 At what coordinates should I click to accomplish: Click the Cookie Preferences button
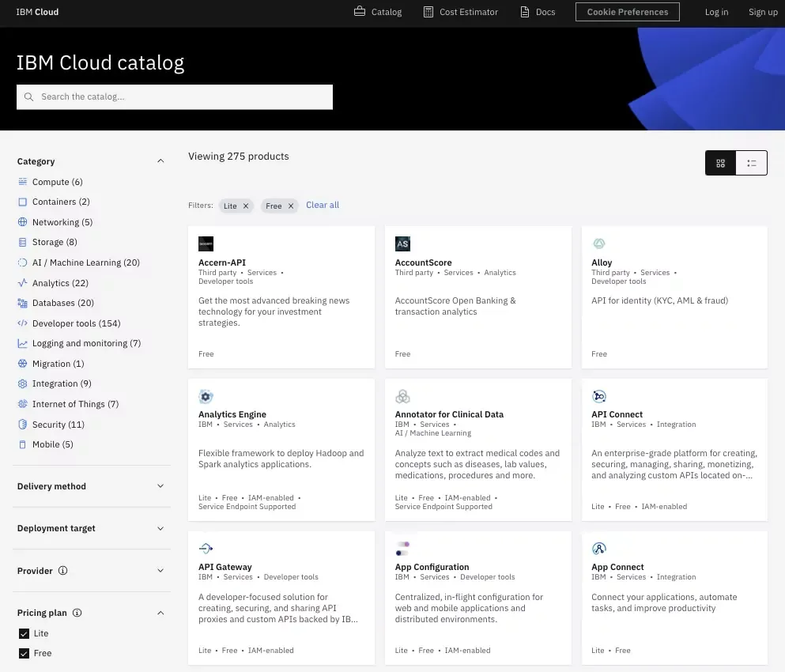[x=628, y=12]
